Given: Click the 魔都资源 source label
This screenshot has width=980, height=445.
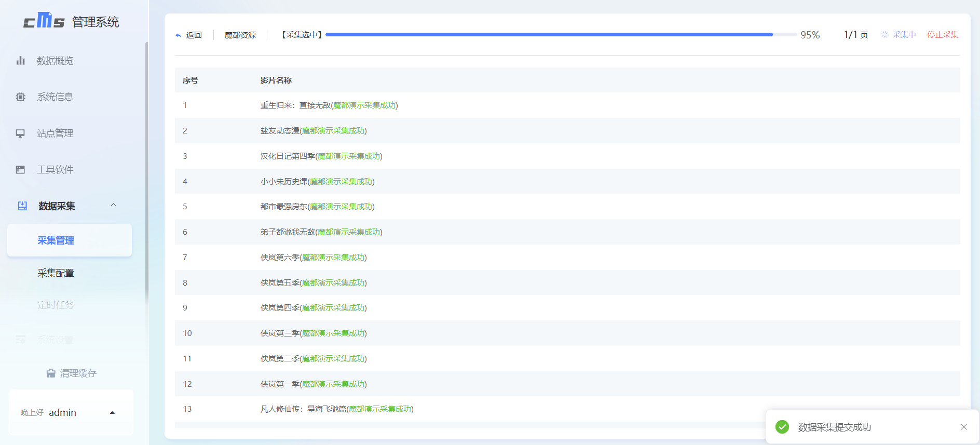Looking at the screenshot, I should pyautogui.click(x=240, y=35).
